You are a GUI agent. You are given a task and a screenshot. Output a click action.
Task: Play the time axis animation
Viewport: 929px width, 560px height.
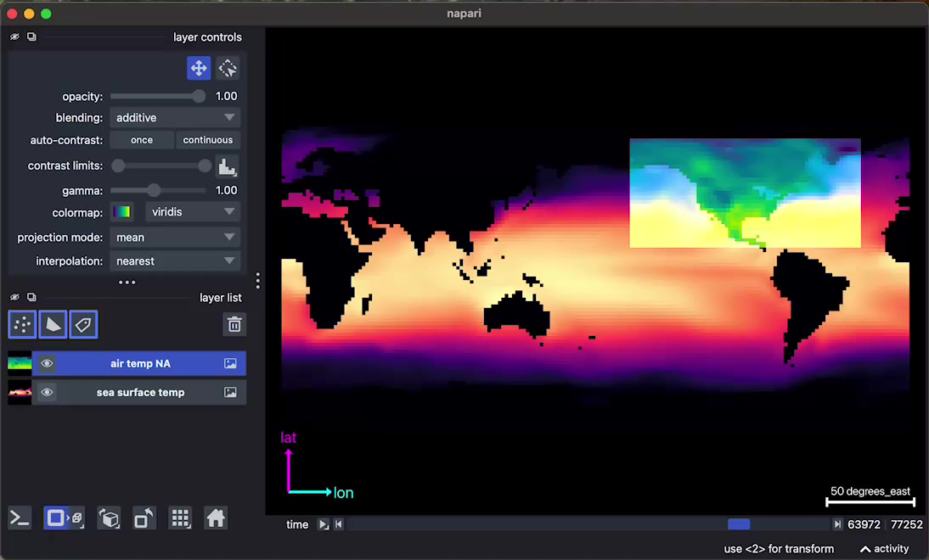324,524
